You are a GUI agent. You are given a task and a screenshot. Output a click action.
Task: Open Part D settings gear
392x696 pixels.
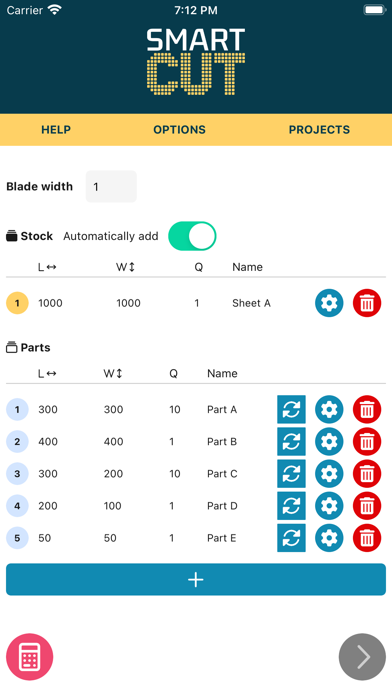click(329, 506)
